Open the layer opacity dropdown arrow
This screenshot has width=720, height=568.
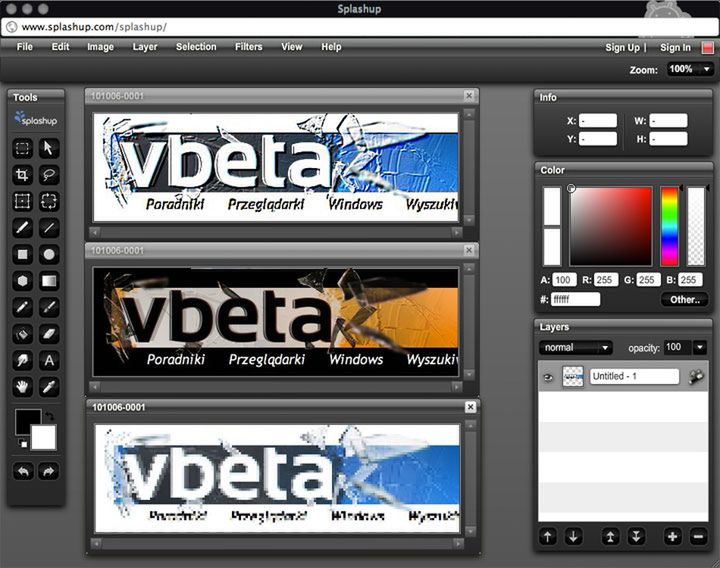(700, 348)
